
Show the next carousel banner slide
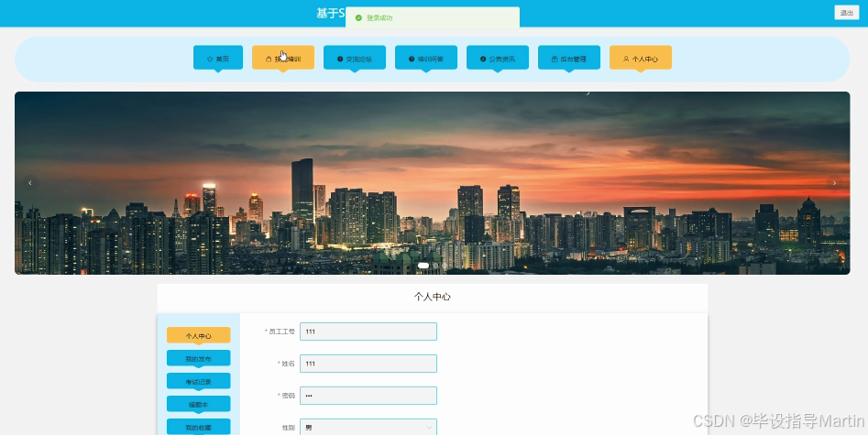(x=834, y=182)
